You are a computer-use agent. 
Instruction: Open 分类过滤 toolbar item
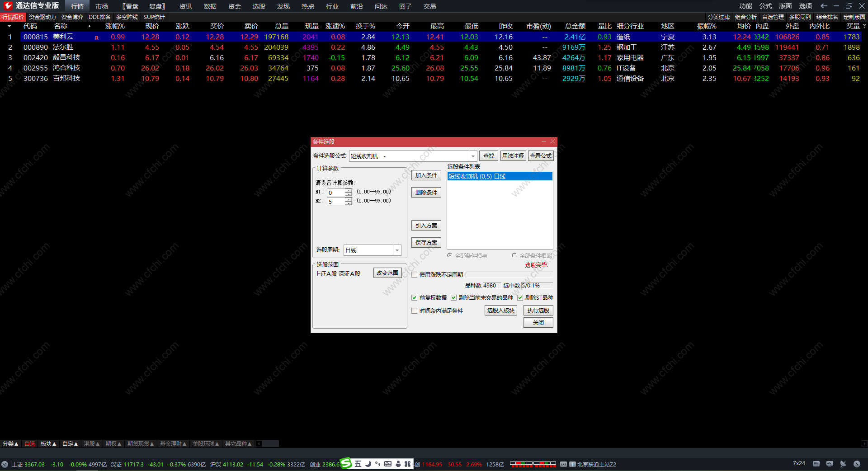pyautogui.click(x=719, y=17)
